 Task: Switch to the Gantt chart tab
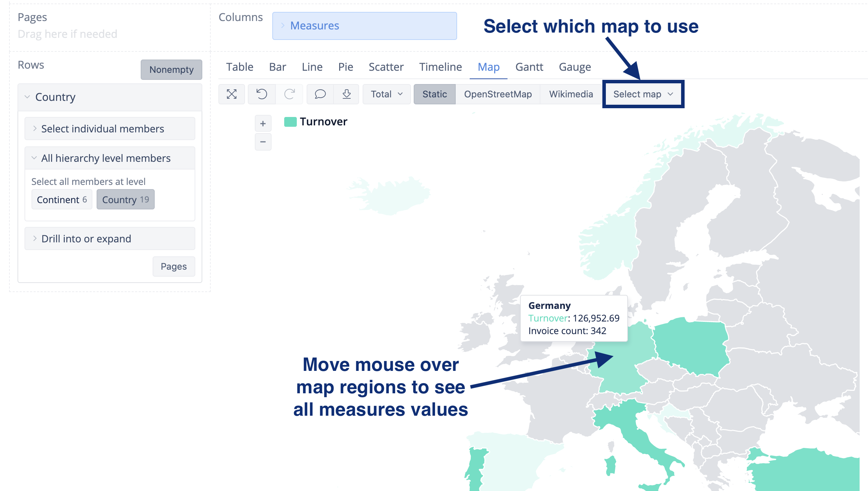click(x=529, y=67)
